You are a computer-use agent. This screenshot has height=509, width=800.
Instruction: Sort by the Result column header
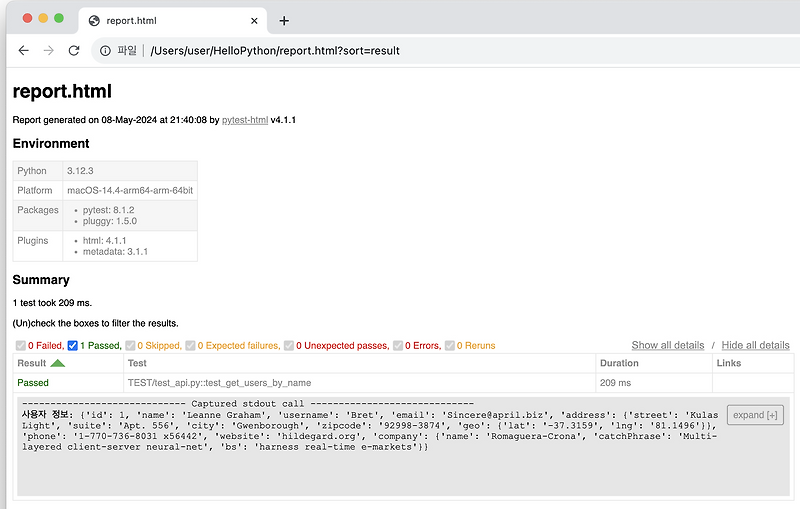(x=68, y=363)
